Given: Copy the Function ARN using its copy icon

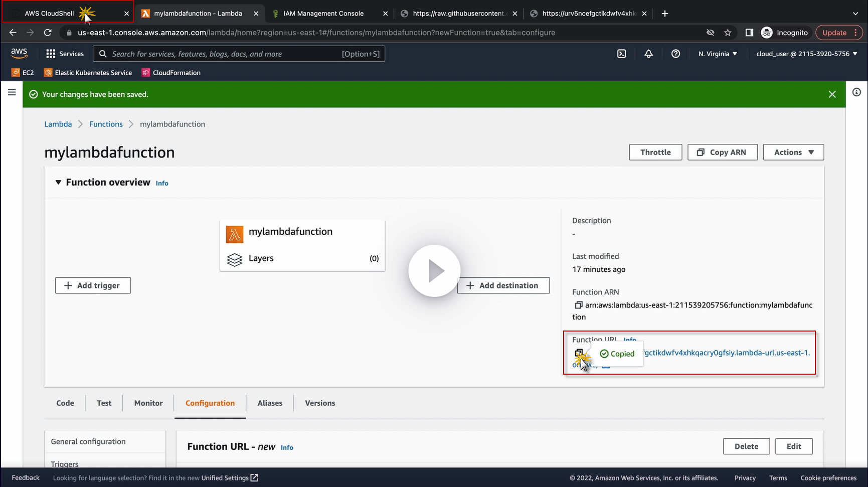Looking at the screenshot, I should tap(578, 305).
